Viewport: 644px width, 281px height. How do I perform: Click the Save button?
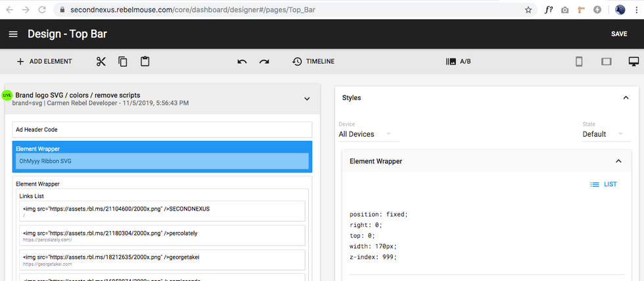point(618,34)
